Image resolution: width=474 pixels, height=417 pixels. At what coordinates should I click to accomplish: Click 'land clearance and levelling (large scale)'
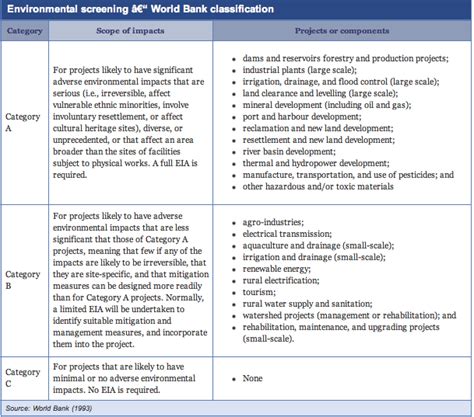[x=320, y=93]
